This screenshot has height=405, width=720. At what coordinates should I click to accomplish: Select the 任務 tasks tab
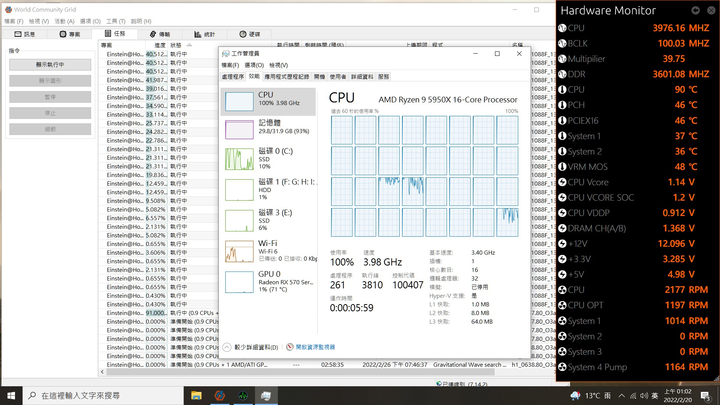115,34
